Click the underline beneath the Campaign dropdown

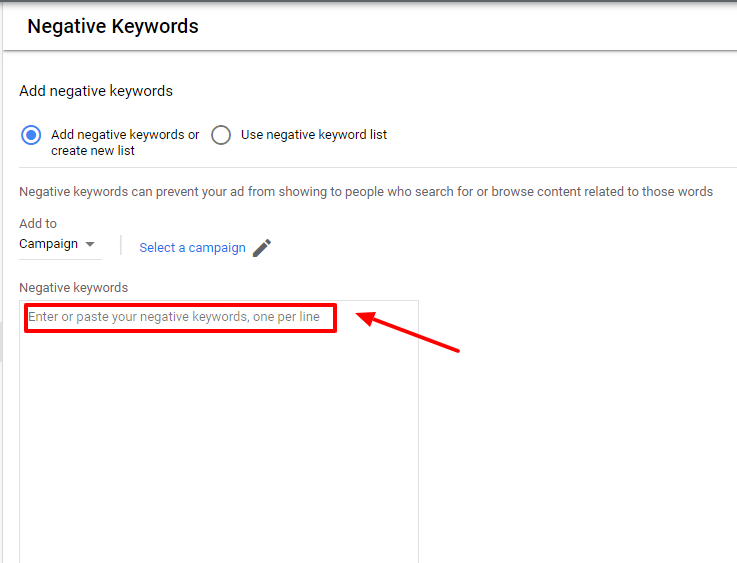(60, 259)
